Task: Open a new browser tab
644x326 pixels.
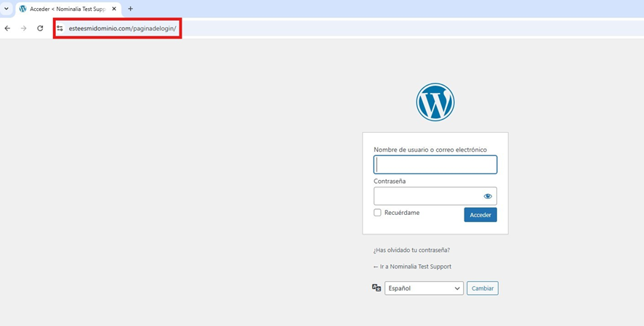Action: tap(130, 9)
